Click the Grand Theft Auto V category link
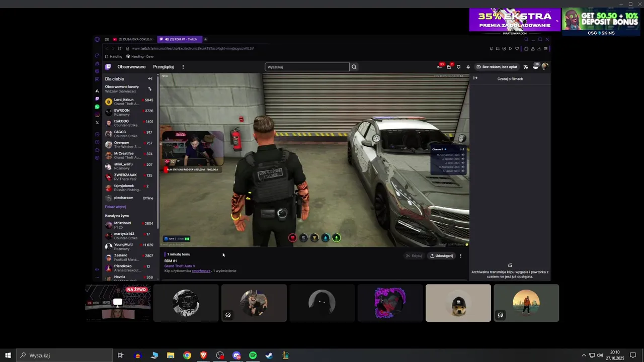This screenshot has height=362, width=644. click(x=180, y=266)
